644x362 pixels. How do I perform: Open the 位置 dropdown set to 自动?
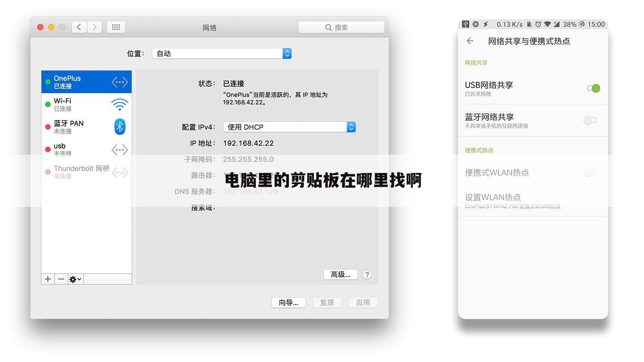[x=222, y=54]
